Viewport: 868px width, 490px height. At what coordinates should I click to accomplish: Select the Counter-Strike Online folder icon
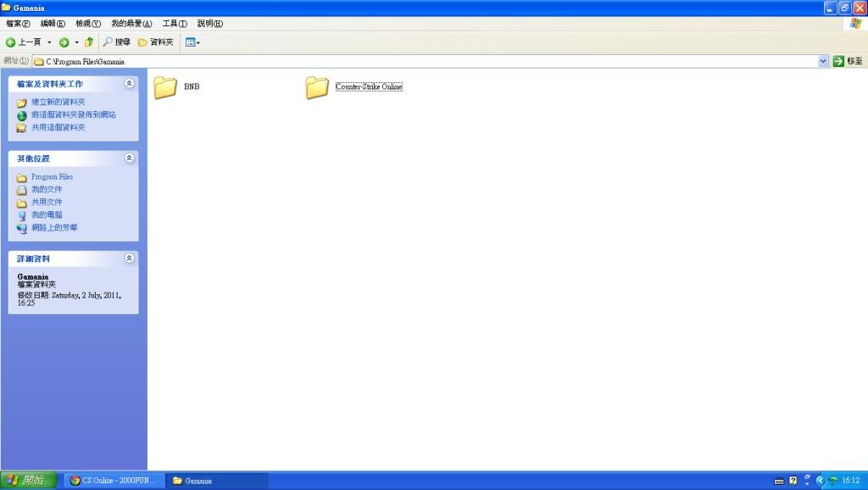point(317,87)
